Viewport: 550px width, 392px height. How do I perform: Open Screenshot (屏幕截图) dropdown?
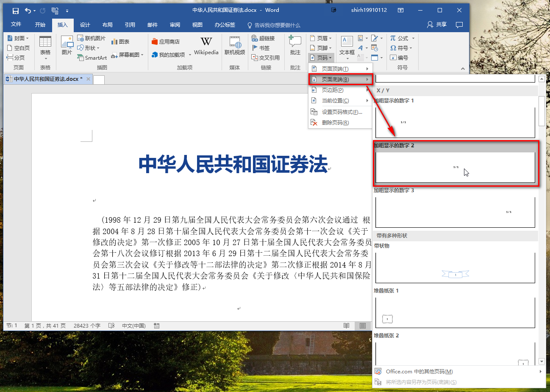pyautogui.click(x=127, y=55)
